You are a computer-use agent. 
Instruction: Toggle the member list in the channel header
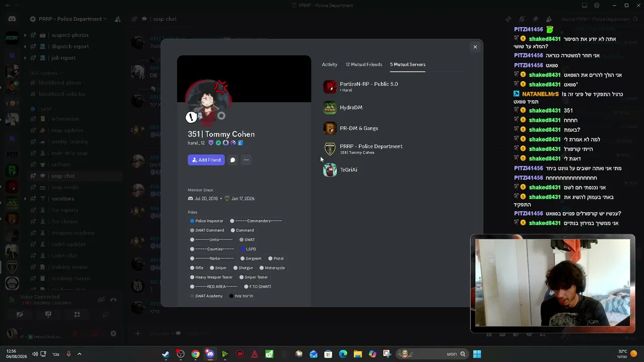tap(548, 19)
